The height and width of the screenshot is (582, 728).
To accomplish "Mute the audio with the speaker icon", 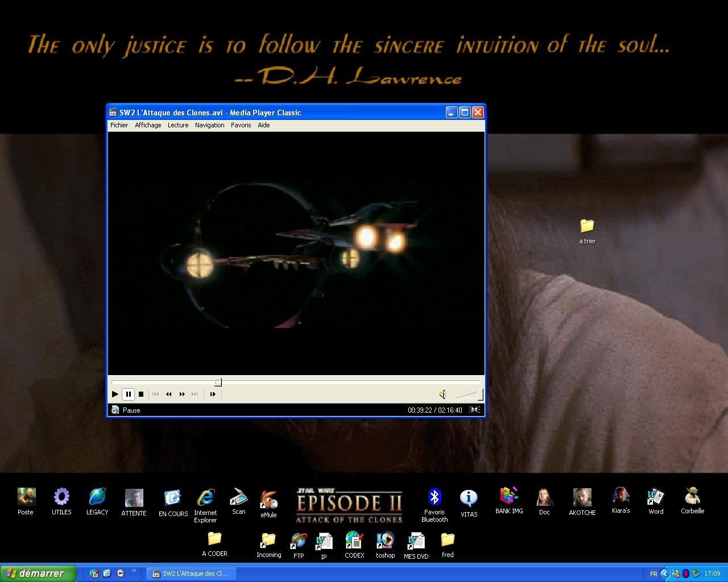I will click(x=442, y=394).
